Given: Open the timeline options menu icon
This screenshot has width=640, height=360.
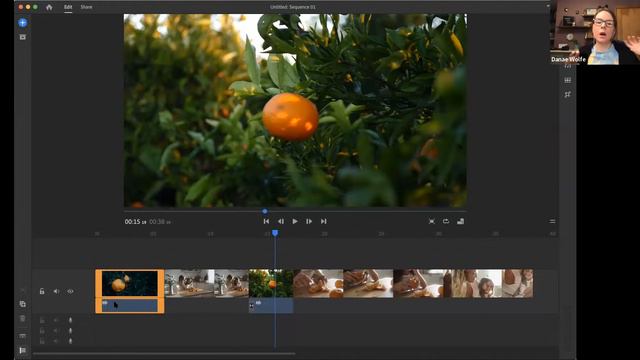Looking at the screenshot, I should tap(552, 221).
